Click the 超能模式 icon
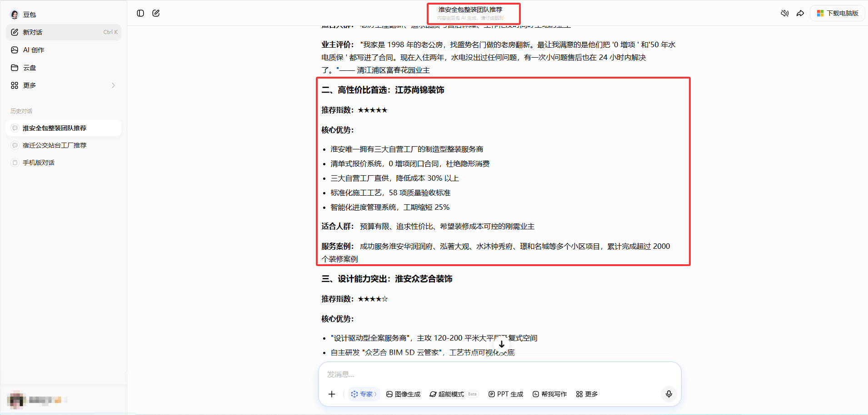Image resolution: width=868 pixels, height=415 pixels. (x=433, y=394)
